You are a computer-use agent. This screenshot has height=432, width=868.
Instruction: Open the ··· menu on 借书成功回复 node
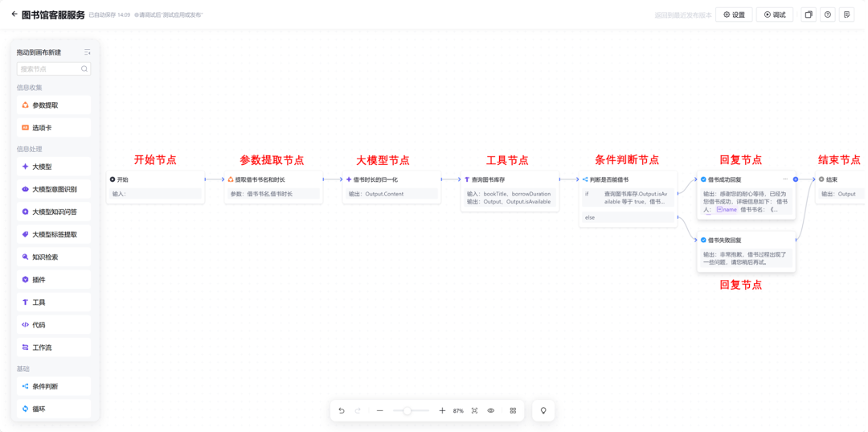coord(785,179)
